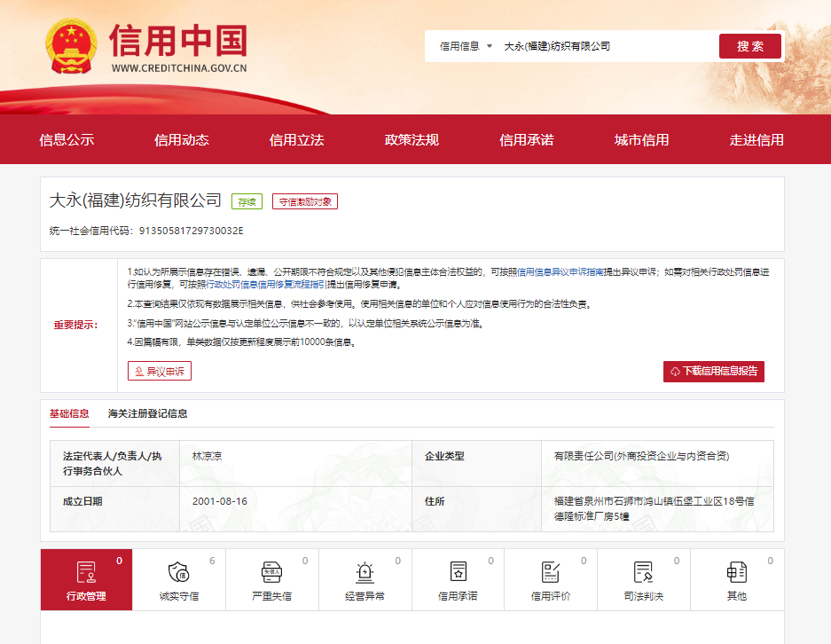Open the 信息公示 navigation menu
Viewport: 831px width, 644px height.
pyautogui.click(x=67, y=139)
